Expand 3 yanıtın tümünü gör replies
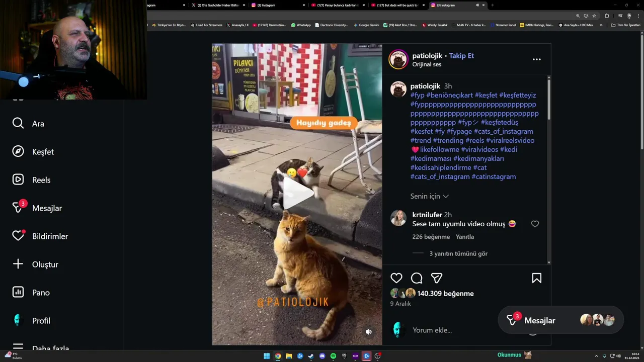The height and width of the screenshot is (362, 644). point(458,254)
